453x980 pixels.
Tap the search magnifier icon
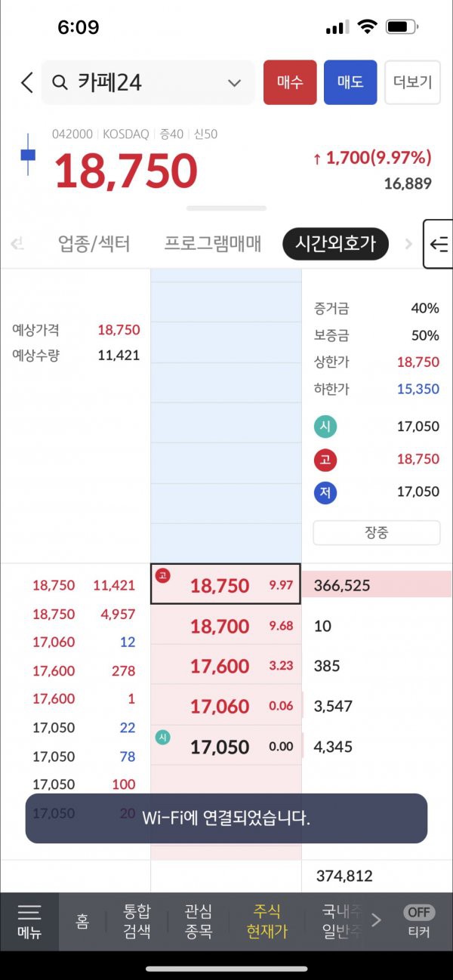[60, 82]
